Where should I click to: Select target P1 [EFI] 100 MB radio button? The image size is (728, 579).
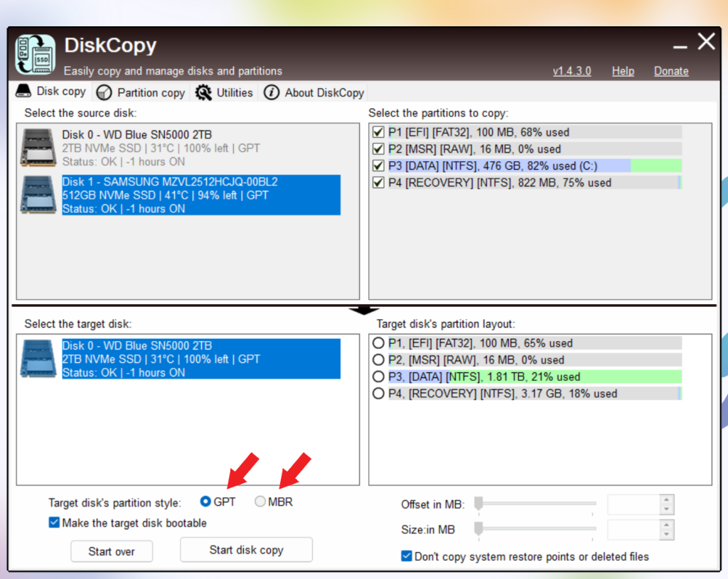pos(378,343)
